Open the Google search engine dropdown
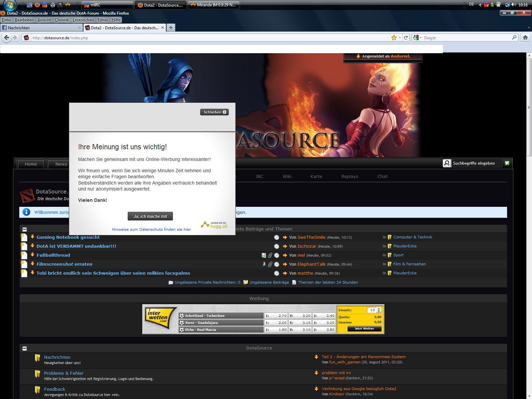The width and height of the screenshot is (532, 399). tap(417, 38)
